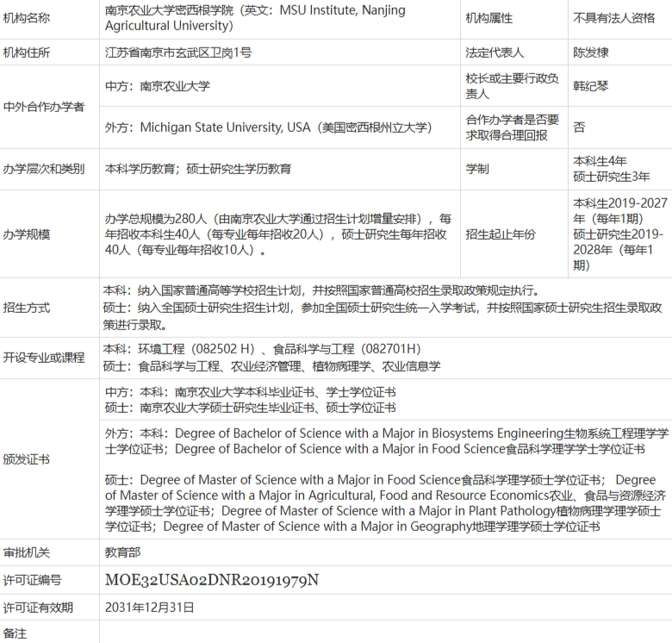This screenshot has width=672, height=643.
Task: Select the 机构名称 row label
Action: point(27,18)
